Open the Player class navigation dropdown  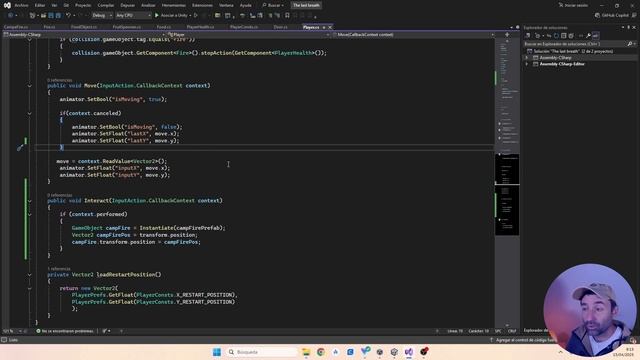tap(249, 35)
